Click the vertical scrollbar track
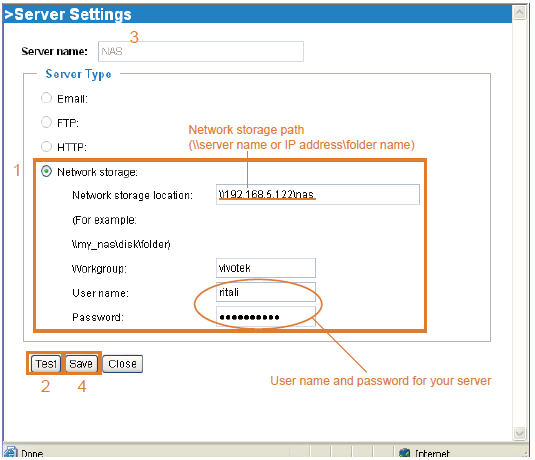 pos(519,223)
